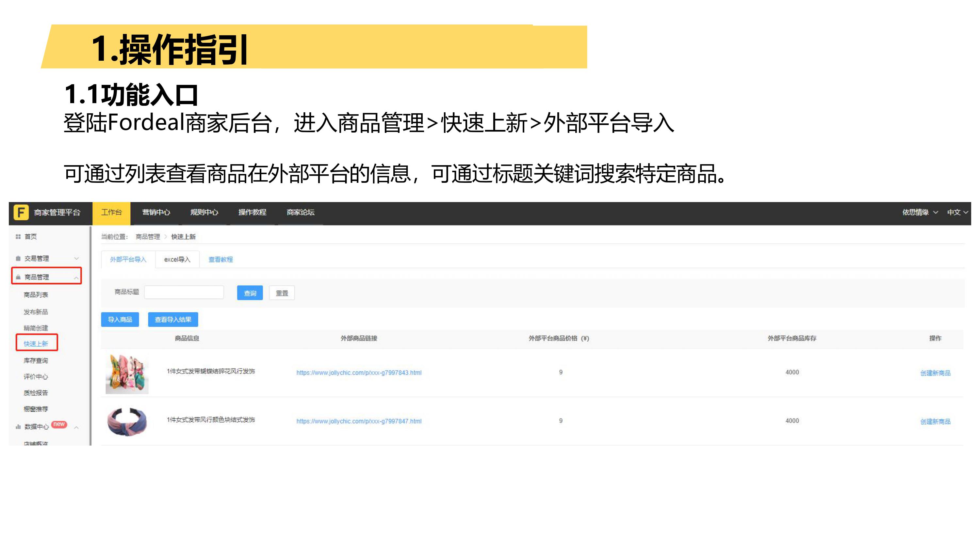Viewport: 980px width, 551px height.
Task: Open the 库存查询 sidebar item
Action: tap(36, 360)
